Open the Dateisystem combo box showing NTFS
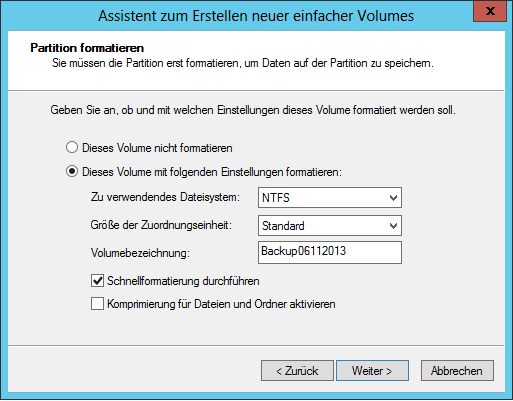The width and height of the screenshot is (513, 401). pyautogui.click(x=330, y=198)
